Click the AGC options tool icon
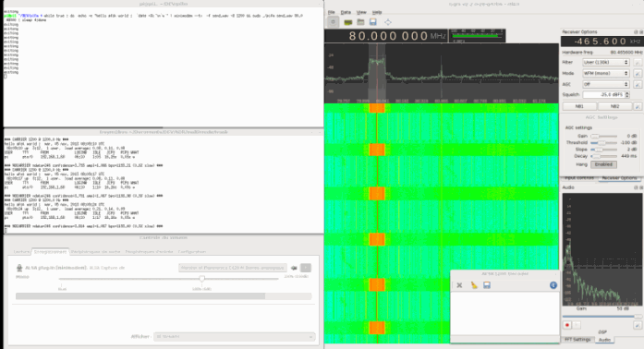The height and width of the screenshot is (349, 644). pos(638,85)
